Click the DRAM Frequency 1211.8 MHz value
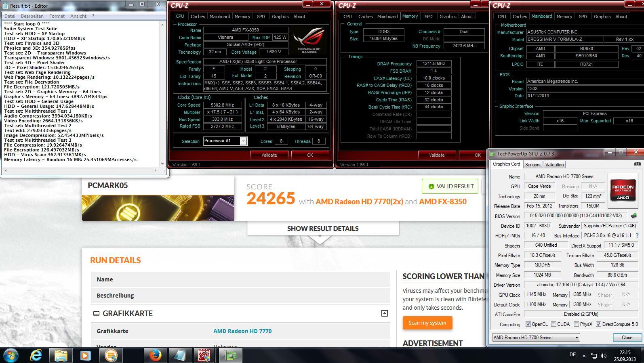 coord(434,64)
